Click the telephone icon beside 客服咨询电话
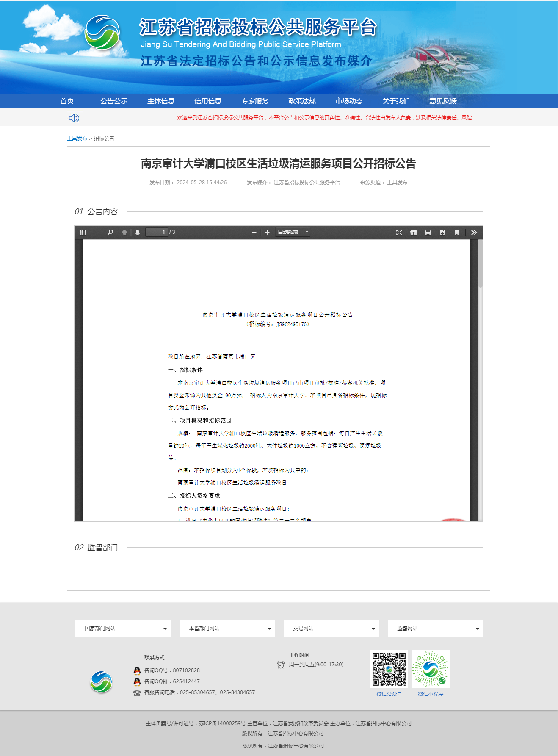This screenshot has width=558, height=756. [x=137, y=693]
